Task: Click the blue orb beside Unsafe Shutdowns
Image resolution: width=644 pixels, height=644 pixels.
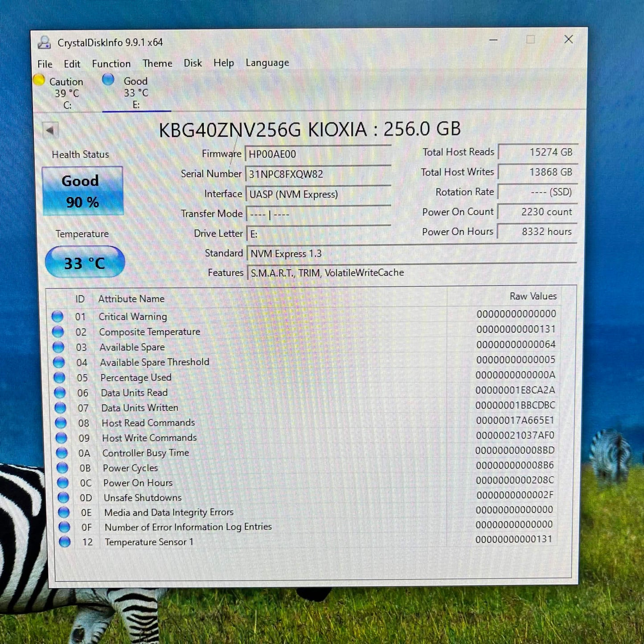Action: click(63, 497)
